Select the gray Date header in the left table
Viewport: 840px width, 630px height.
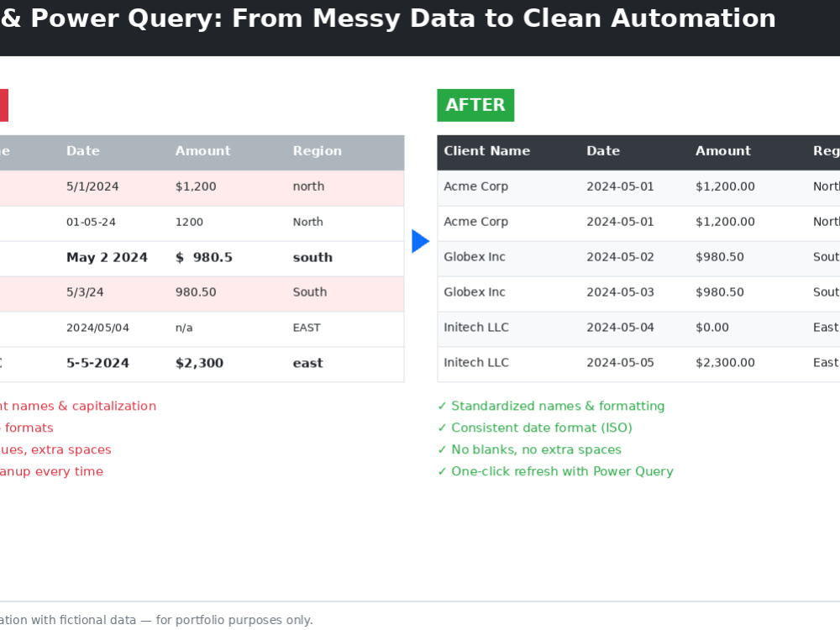[83, 151]
